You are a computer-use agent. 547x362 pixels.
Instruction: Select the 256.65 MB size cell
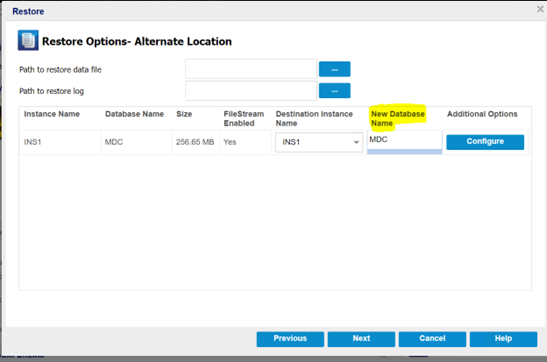pos(195,142)
